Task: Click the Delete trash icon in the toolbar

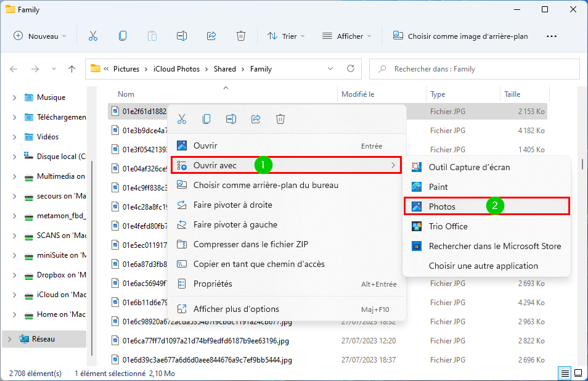Action: point(241,36)
